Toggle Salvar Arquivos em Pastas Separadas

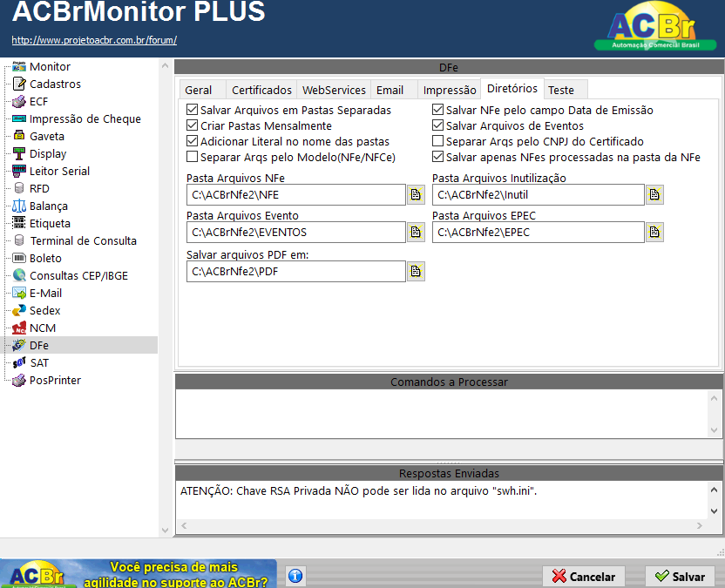click(x=192, y=110)
